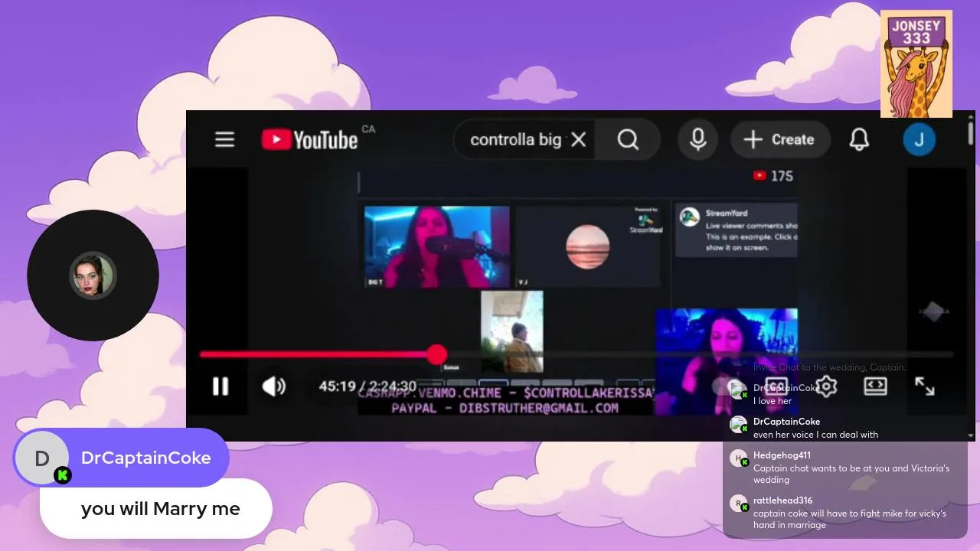The height and width of the screenshot is (551, 980).
Task: Click the rattlehead316 chat avatar
Action: point(738,504)
